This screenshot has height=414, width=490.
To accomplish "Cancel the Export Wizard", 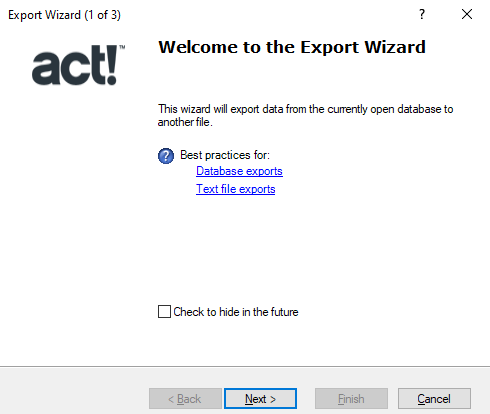I will pos(434,398).
